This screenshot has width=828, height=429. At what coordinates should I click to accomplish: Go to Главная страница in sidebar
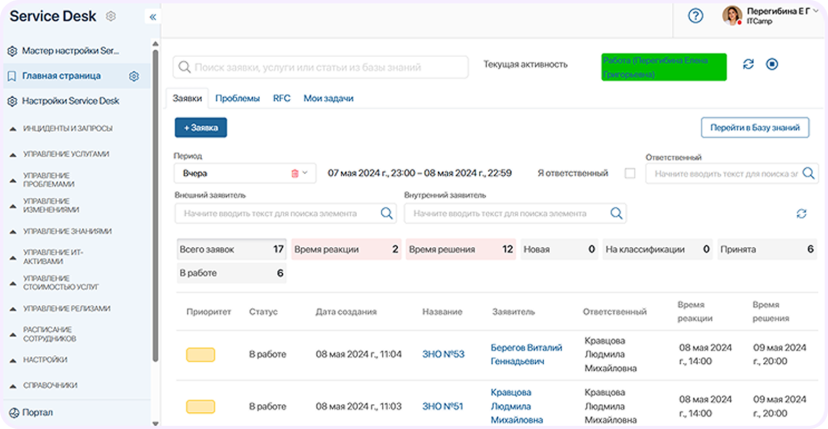click(61, 76)
